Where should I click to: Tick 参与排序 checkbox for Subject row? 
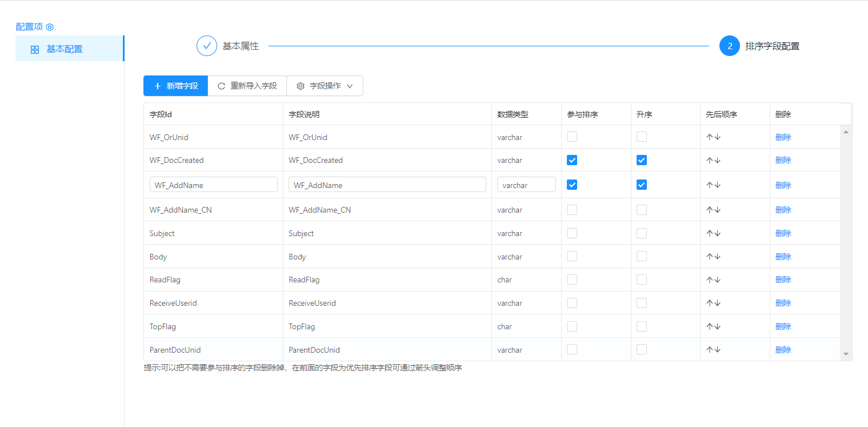pyautogui.click(x=572, y=233)
